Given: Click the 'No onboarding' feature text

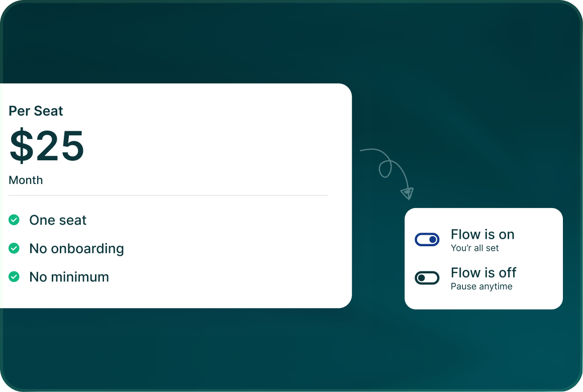Looking at the screenshot, I should coord(76,249).
